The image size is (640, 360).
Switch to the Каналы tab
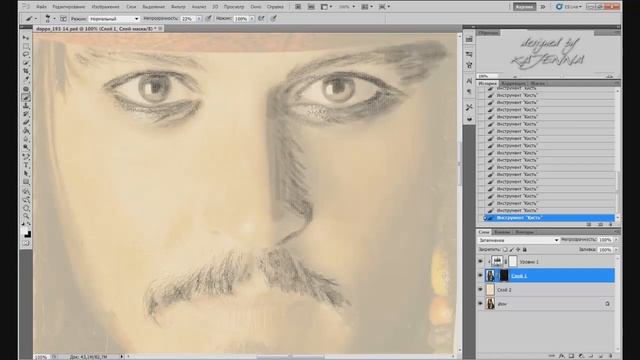(x=502, y=232)
